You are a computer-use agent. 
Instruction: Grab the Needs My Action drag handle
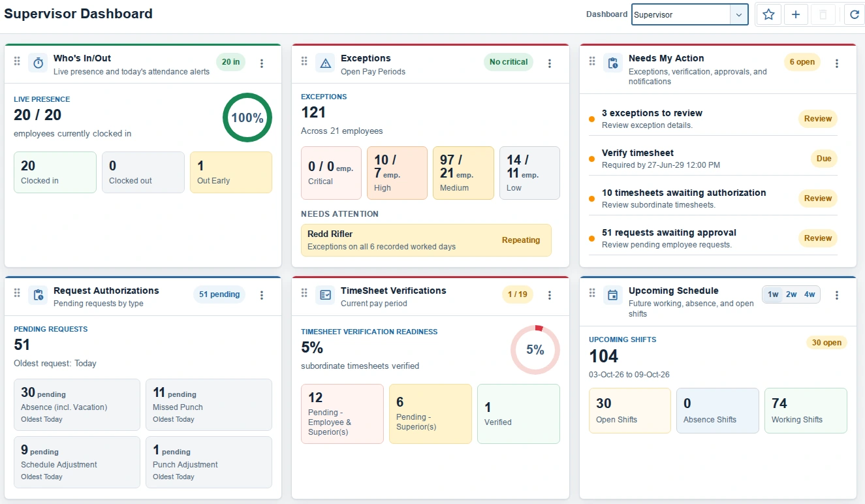(592, 61)
